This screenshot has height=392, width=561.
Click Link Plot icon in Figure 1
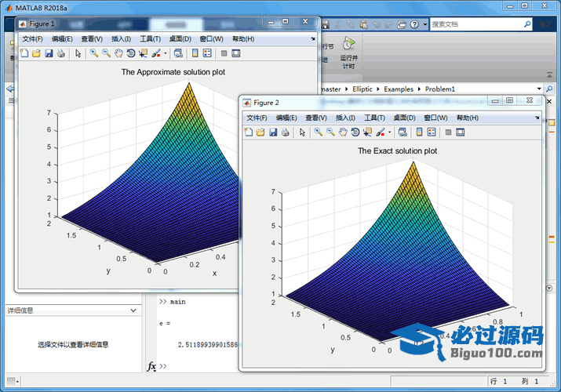[178, 53]
